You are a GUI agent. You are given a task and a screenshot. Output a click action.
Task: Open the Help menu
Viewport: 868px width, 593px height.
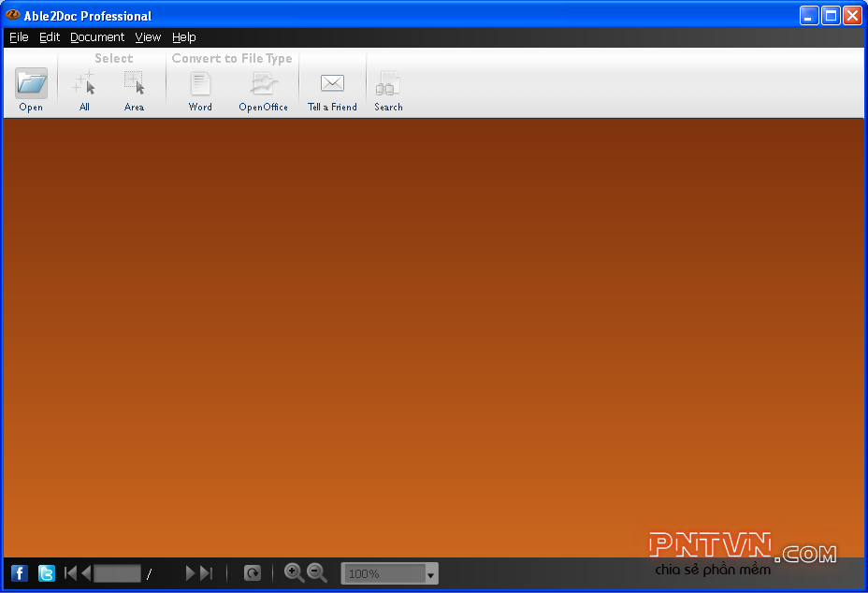click(183, 37)
